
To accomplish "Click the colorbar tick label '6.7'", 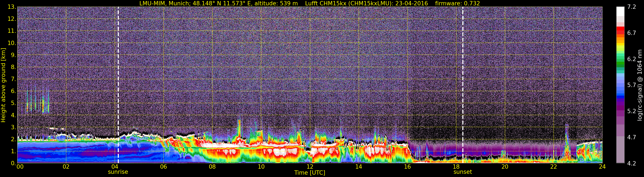I will click(632, 33).
